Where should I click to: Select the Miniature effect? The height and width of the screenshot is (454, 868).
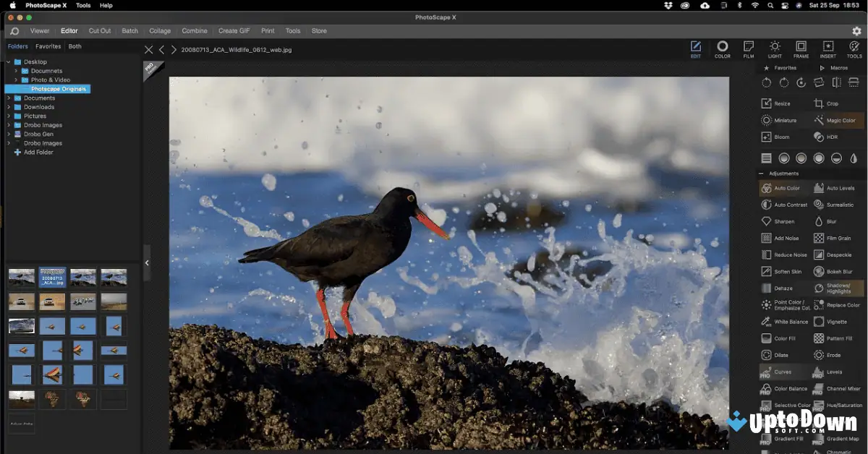783,120
